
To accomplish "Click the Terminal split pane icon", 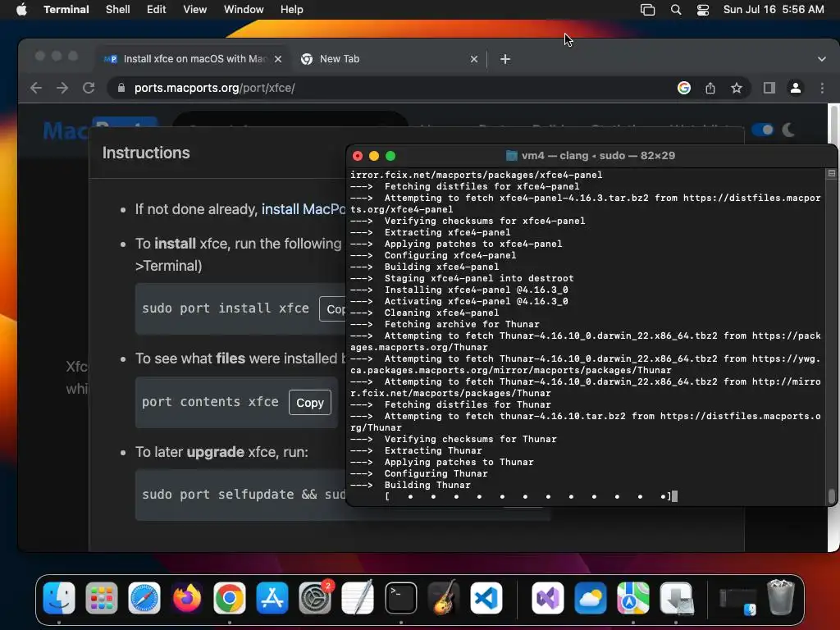I will tap(832, 174).
